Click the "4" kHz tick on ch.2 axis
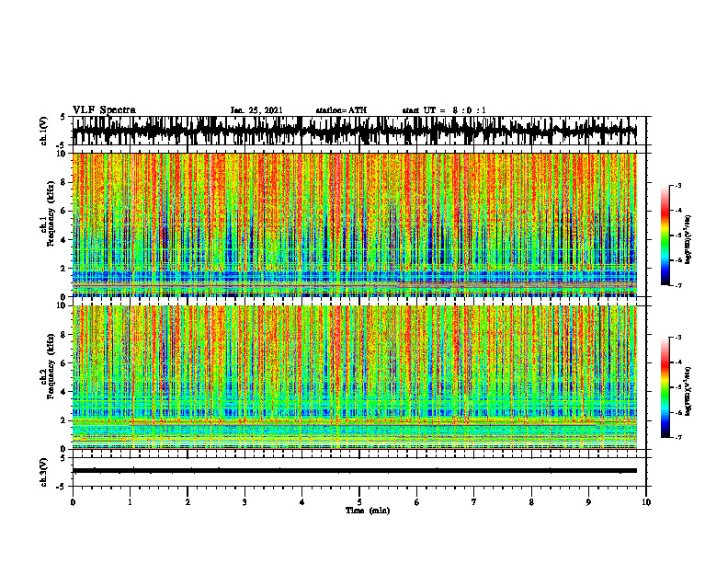The width and height of the screenshot is (728, 563). coord(63,392)
